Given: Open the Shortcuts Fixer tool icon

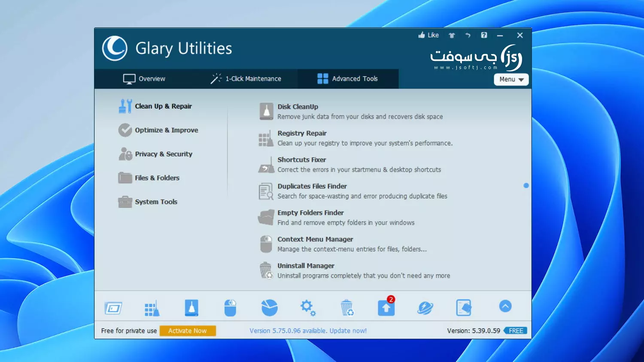Looking at the screenshot, I should [266, 165].
